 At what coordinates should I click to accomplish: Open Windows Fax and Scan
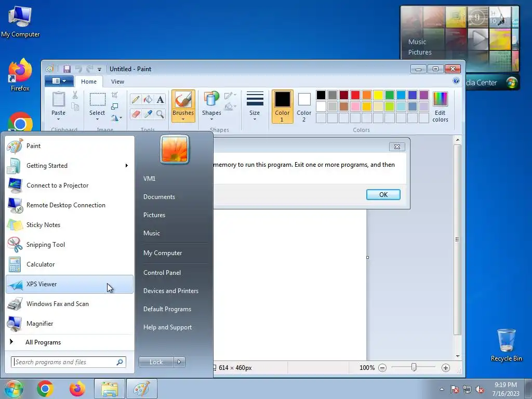pos(70,304)
